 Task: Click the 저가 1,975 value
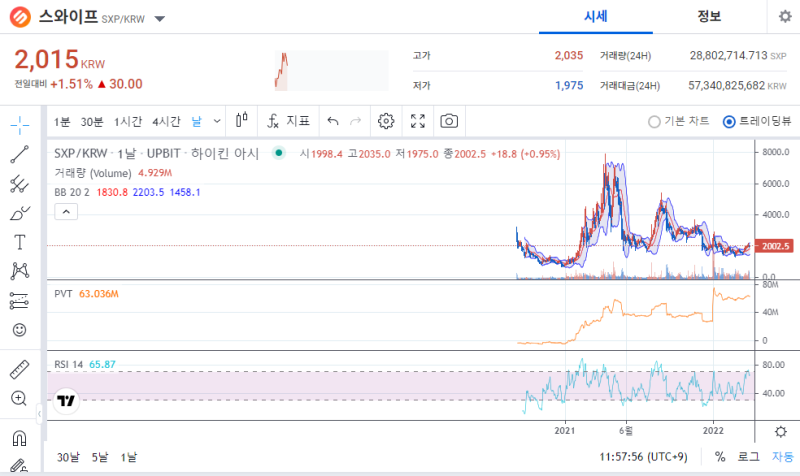[x=569, y=85]
